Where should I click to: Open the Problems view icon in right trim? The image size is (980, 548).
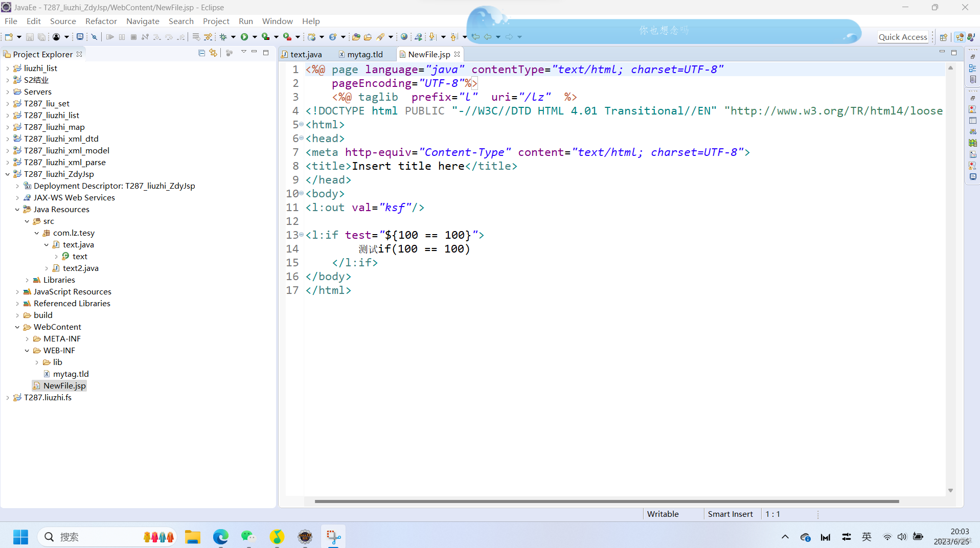coord(973,165)
